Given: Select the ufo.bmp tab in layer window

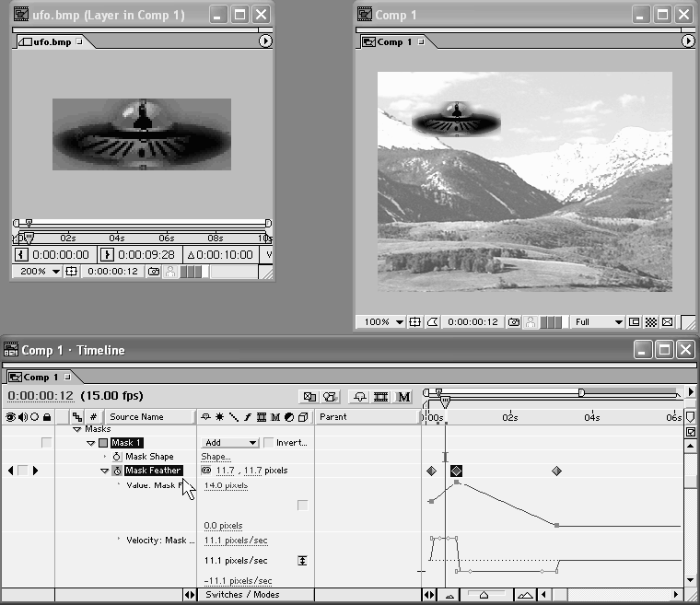Looking at the screenshot, I should (51, 41).
